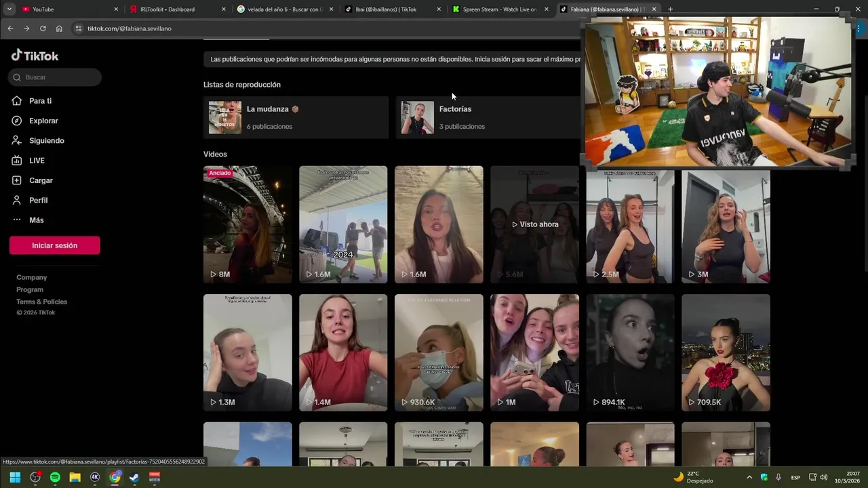Switch the ESP keyboard language
The image size is (868, 488).
[795, 477]
